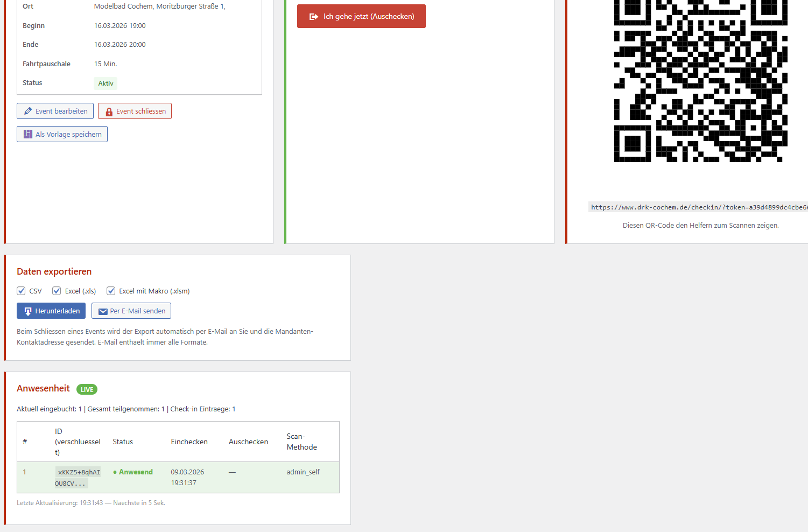Screen dimensions: 808x532
Task: Click the template icon on Als Vorlage speichern
Action: pyautogui.click(x=28, y=134)
